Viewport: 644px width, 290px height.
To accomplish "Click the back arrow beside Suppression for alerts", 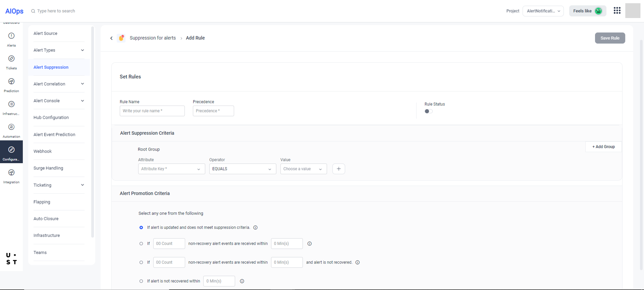I will 111,38.
